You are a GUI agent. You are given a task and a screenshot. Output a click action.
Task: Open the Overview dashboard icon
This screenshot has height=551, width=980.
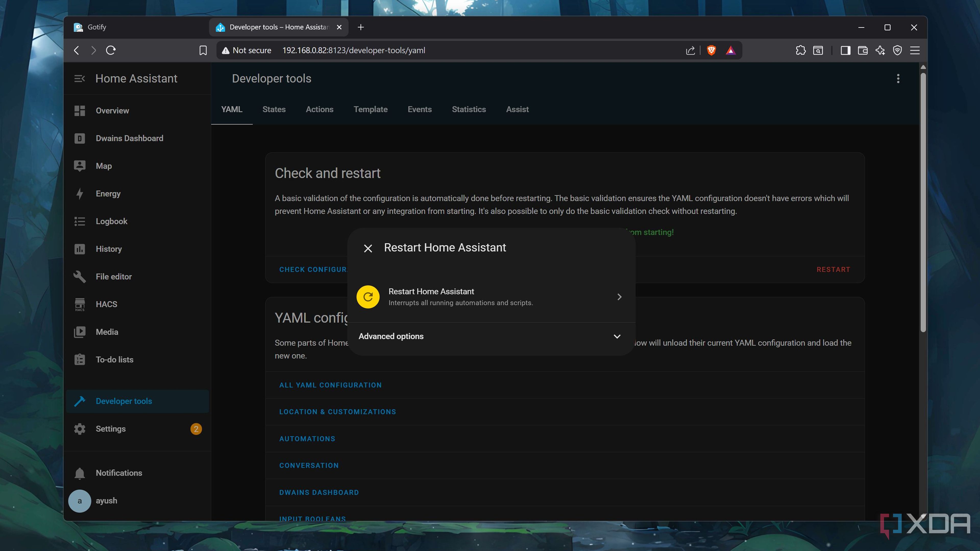click(x=80, y=111)
